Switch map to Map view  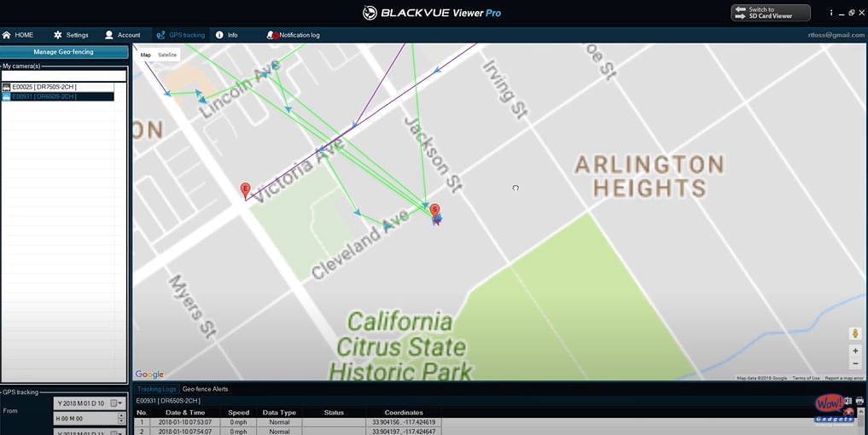click(x=146, y=55)
